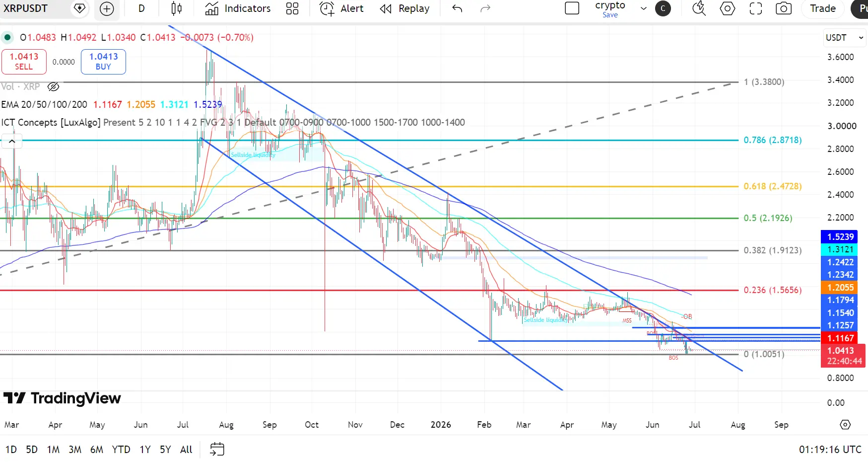Screen dimensions: 868x462
Task: Select the 5D time range
Action: (32, 450)
